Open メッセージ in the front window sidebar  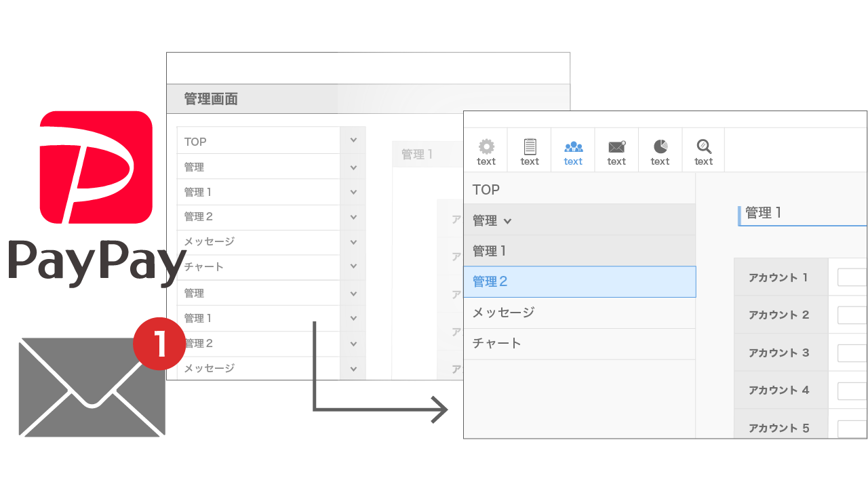pos(580,313)
